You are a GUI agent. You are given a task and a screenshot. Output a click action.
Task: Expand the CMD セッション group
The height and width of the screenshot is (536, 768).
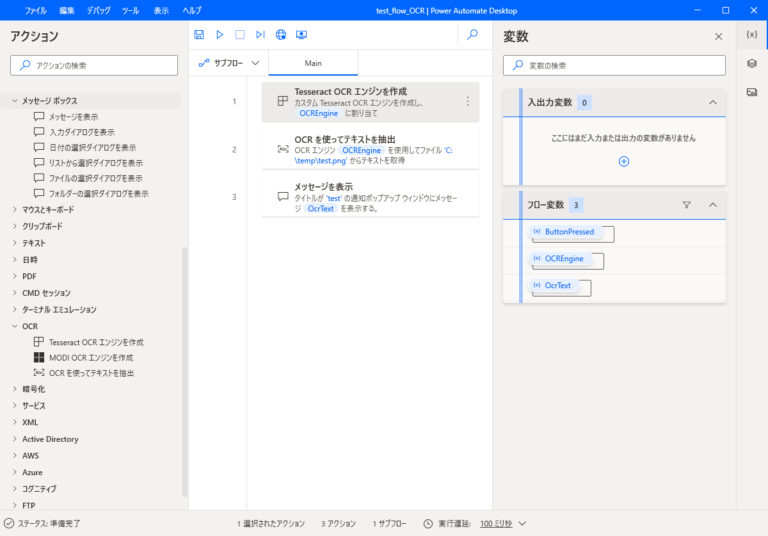point(15,292)
